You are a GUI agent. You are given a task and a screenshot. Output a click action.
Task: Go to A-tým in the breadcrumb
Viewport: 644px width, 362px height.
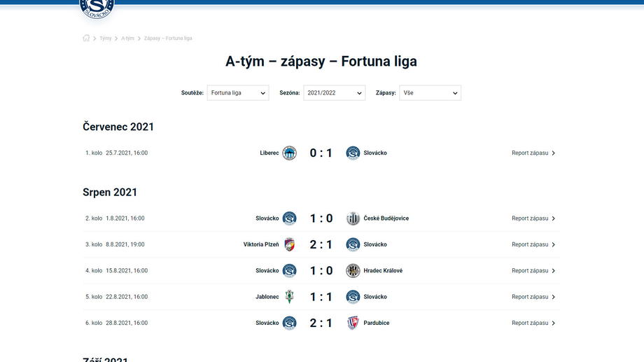(127, 39)
